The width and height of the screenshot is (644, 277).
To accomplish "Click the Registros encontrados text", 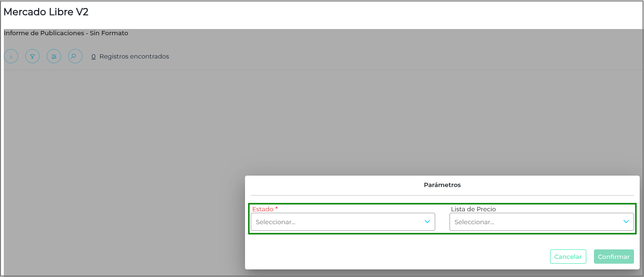I will point(134,56).
